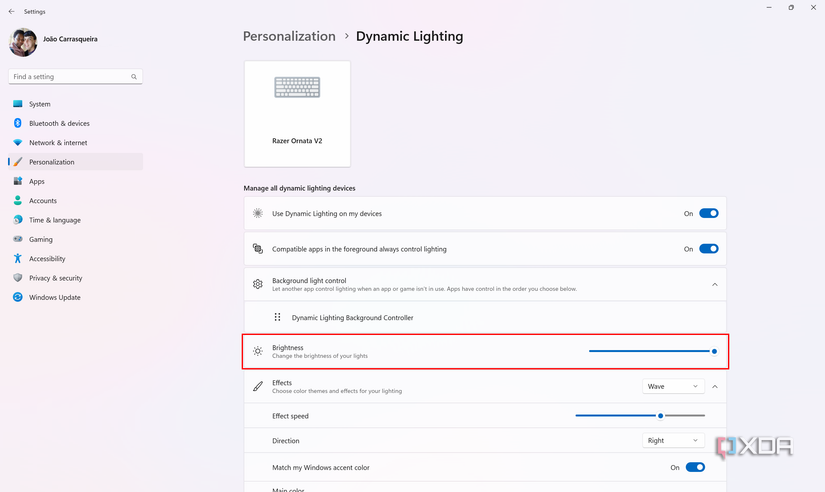The width and height of the screenshot is (825, 492).
Task: Click the Bluetooth & devices icon
Action: pos(18,123)
